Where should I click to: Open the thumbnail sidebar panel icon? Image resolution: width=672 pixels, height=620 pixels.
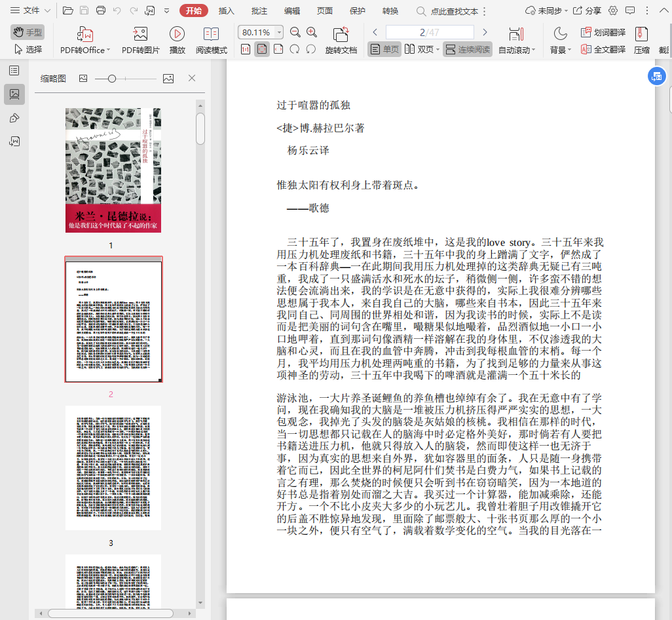point(14,94)
